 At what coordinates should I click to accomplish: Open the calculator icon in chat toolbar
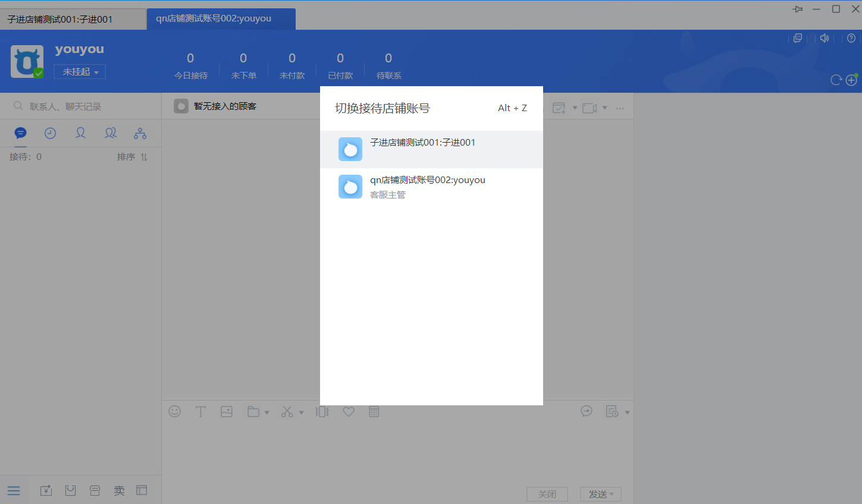374,411
